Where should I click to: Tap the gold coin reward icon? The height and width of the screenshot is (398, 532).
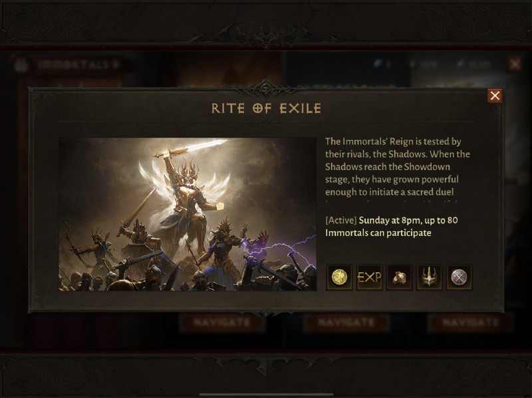click(x=339, y=277)
